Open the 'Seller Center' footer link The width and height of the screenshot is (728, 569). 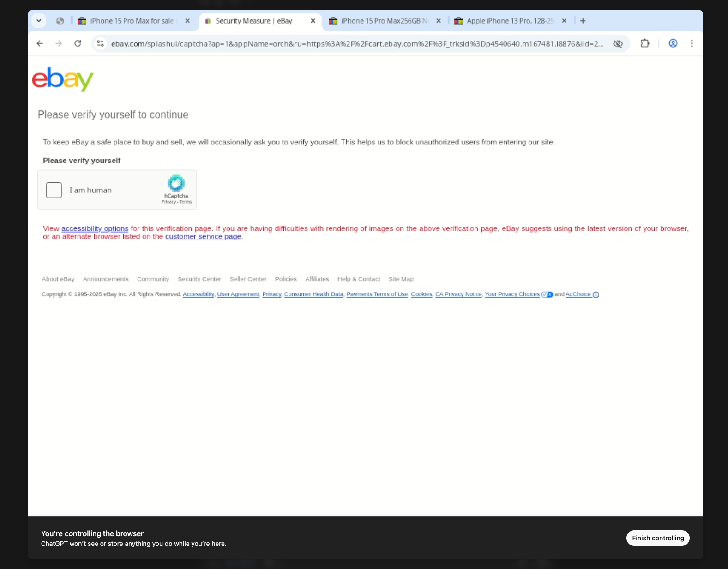point(248,279)
